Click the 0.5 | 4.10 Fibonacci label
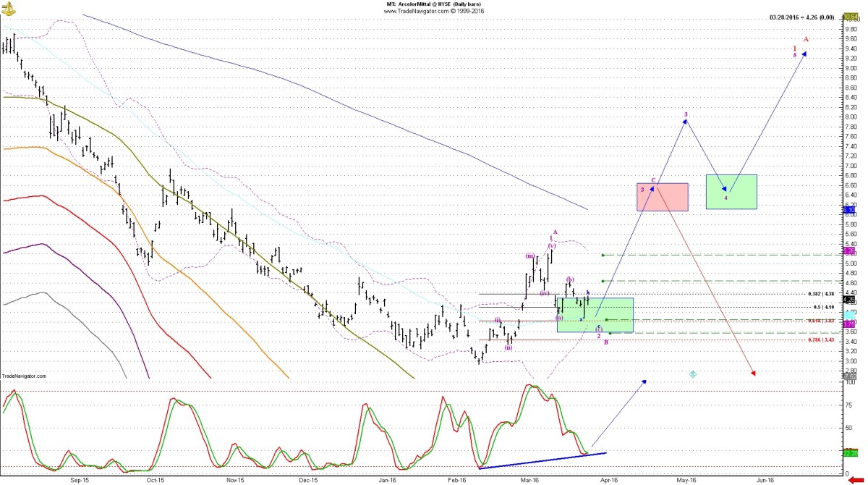 (x=823, y=307)
